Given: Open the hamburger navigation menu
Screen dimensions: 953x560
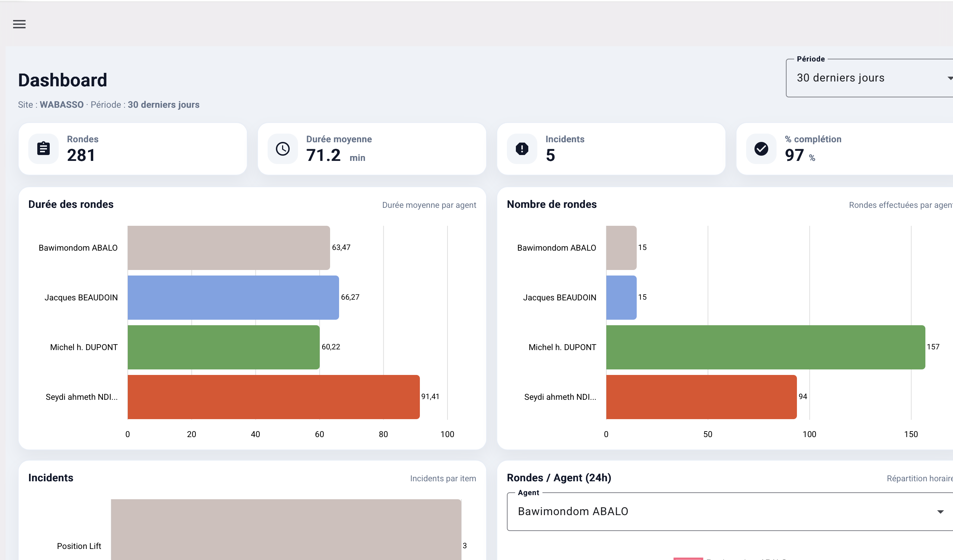Looking at the screenshot, I should coord(19,24).
